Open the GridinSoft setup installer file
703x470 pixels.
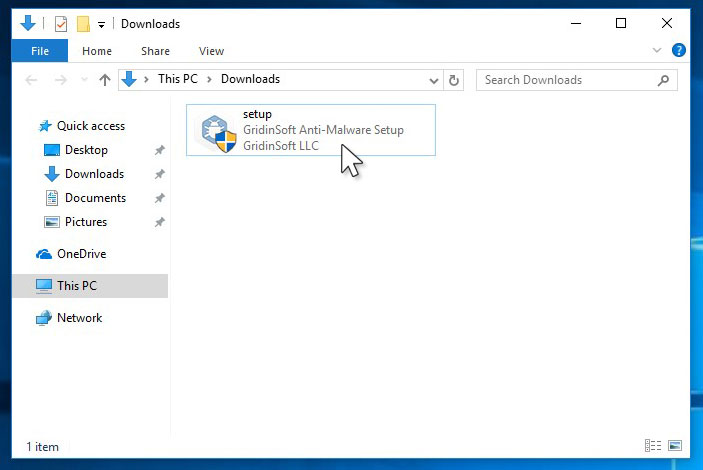(x=310, y=130)
